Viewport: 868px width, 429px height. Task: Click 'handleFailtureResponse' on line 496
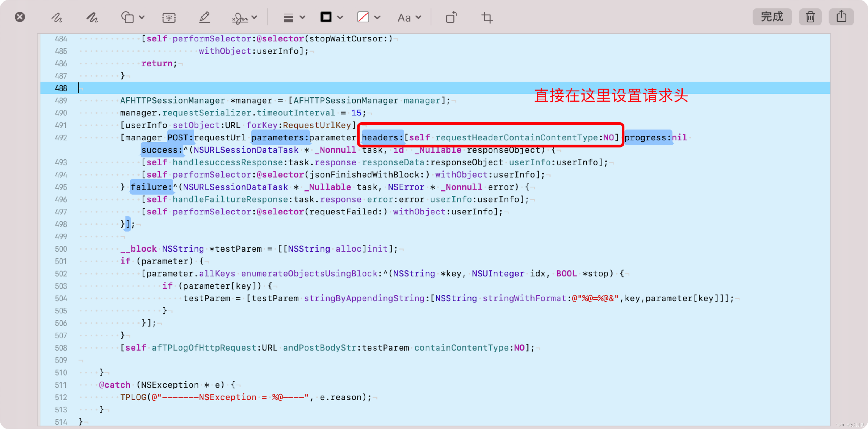[x=230, y=199]
